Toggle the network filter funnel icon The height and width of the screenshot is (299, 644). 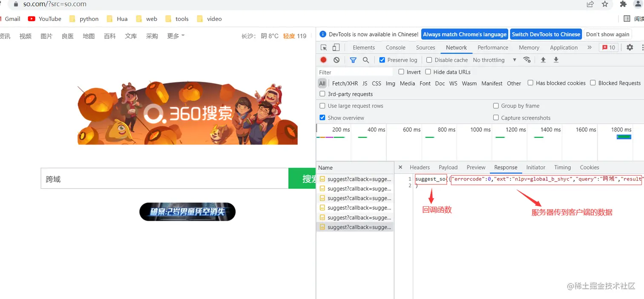tap(353, 60)
